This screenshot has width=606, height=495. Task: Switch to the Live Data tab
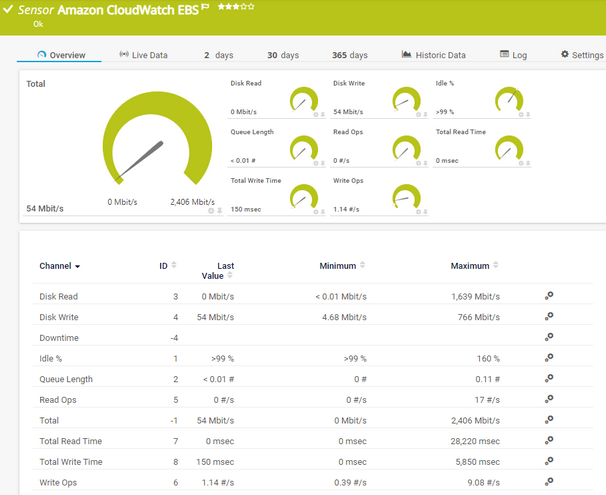[143, 55]
